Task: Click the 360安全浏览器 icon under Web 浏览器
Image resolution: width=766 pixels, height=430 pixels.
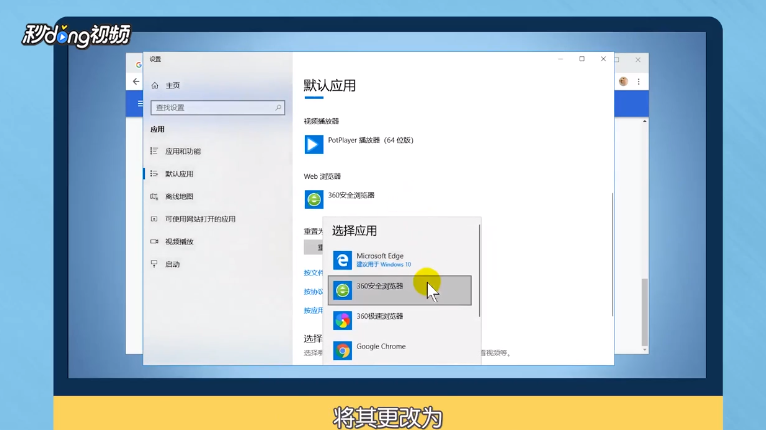Action: (314, 199)
